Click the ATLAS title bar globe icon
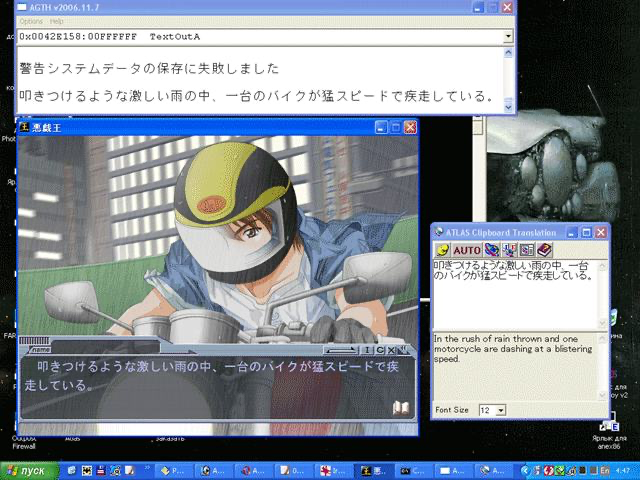This screenshot has width=640, height=480. 439,232
